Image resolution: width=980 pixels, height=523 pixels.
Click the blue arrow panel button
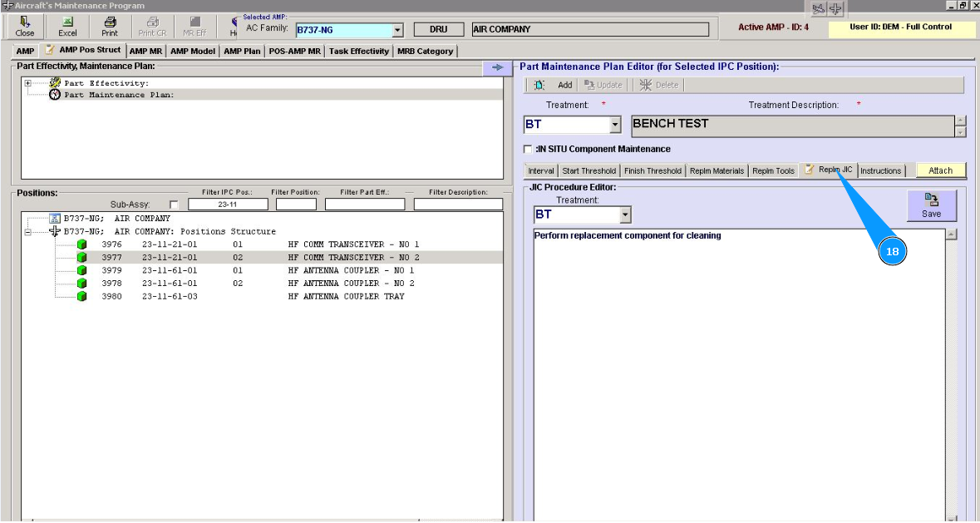tap(497, 67)
